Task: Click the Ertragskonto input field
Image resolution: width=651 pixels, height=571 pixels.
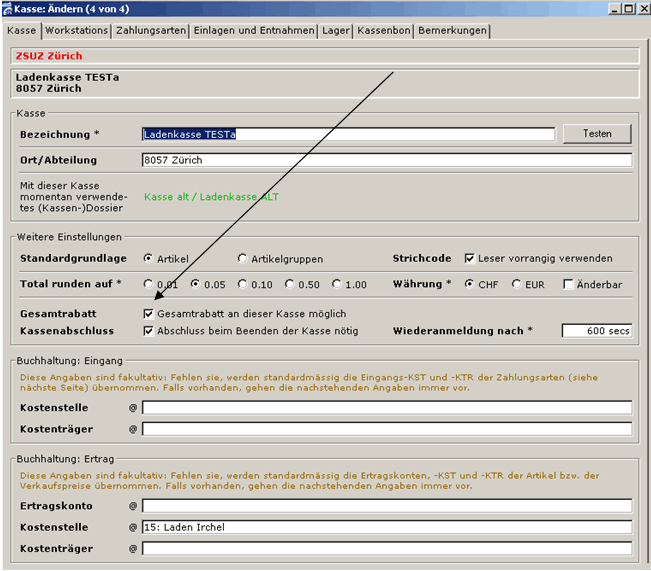Action: (386, 506)
